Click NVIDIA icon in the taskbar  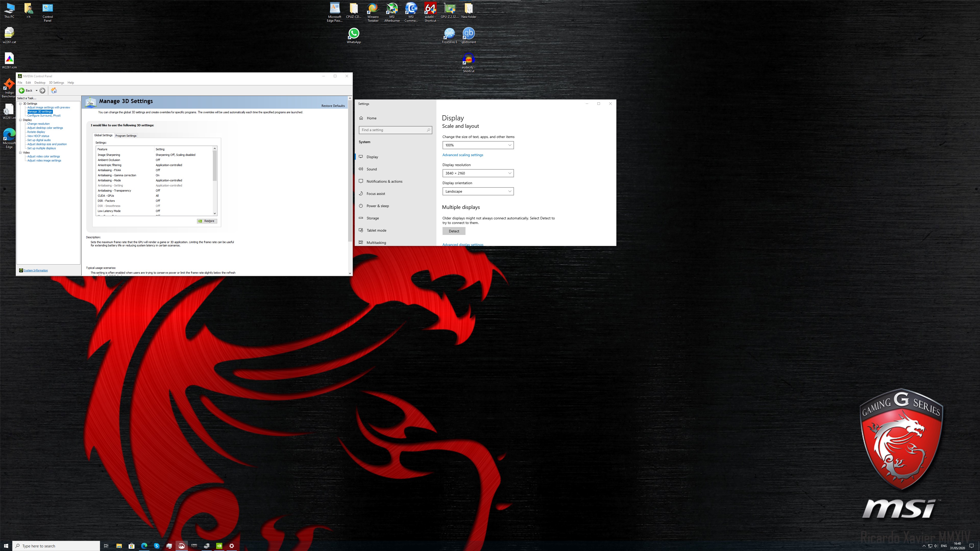[219, 546]
